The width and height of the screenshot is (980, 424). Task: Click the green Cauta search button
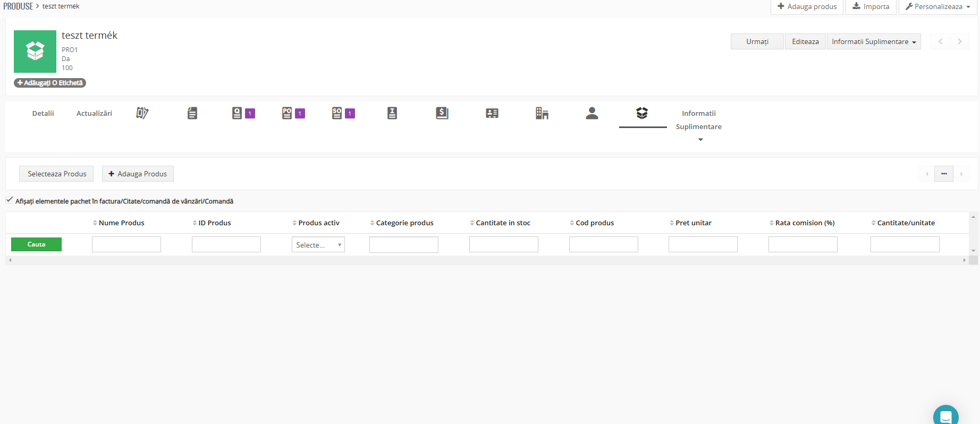click(36, 244)
